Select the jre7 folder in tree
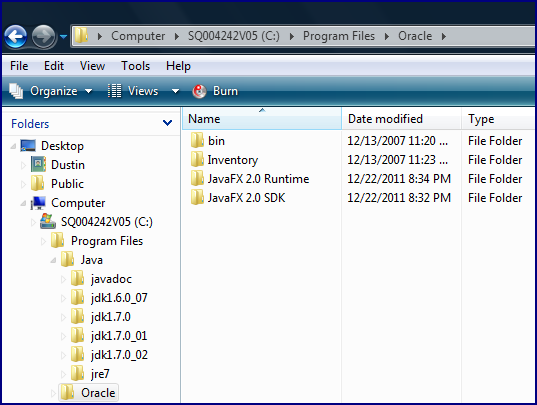537x405 pixels. point(100,374)
